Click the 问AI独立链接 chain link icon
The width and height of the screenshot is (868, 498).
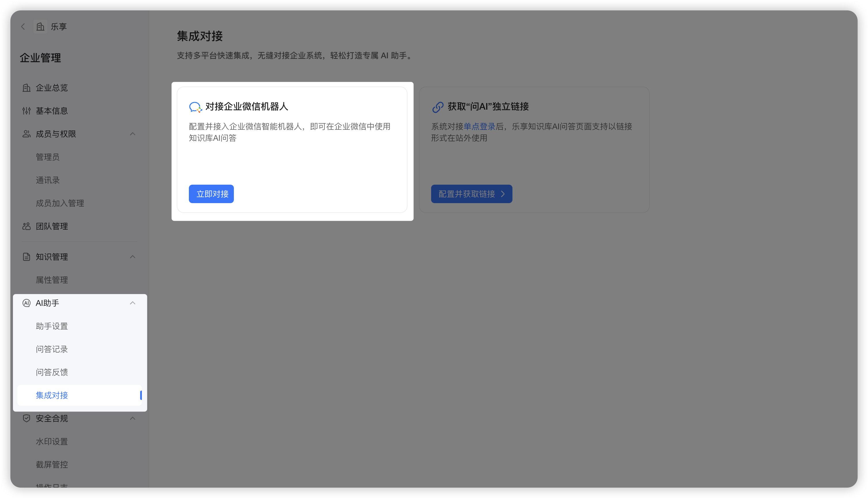438,107
